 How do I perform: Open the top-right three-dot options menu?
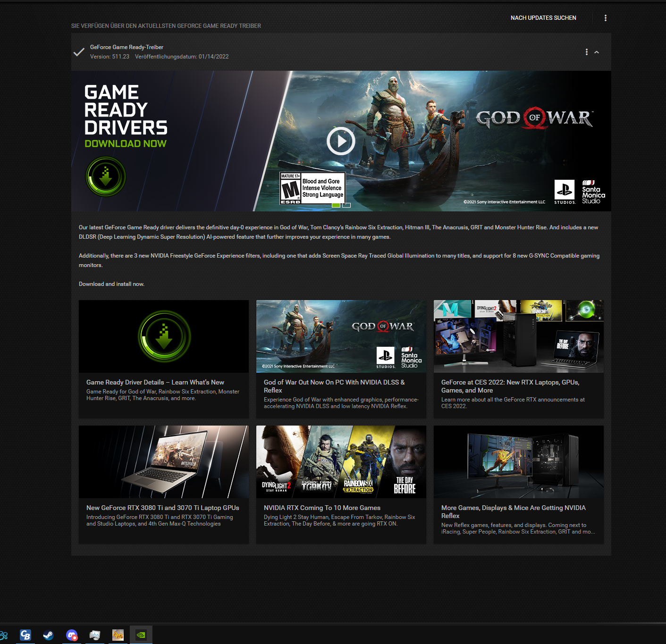click(x=606, y=18)
